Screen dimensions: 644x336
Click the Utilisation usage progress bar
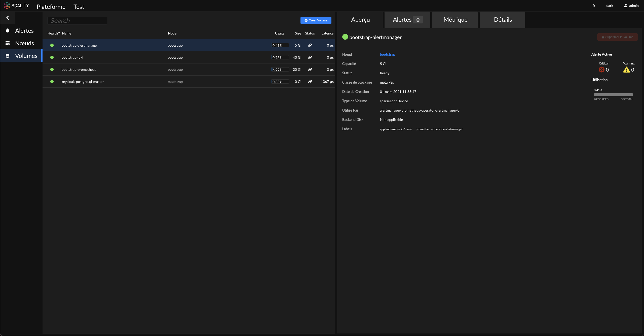pos(613,95)
